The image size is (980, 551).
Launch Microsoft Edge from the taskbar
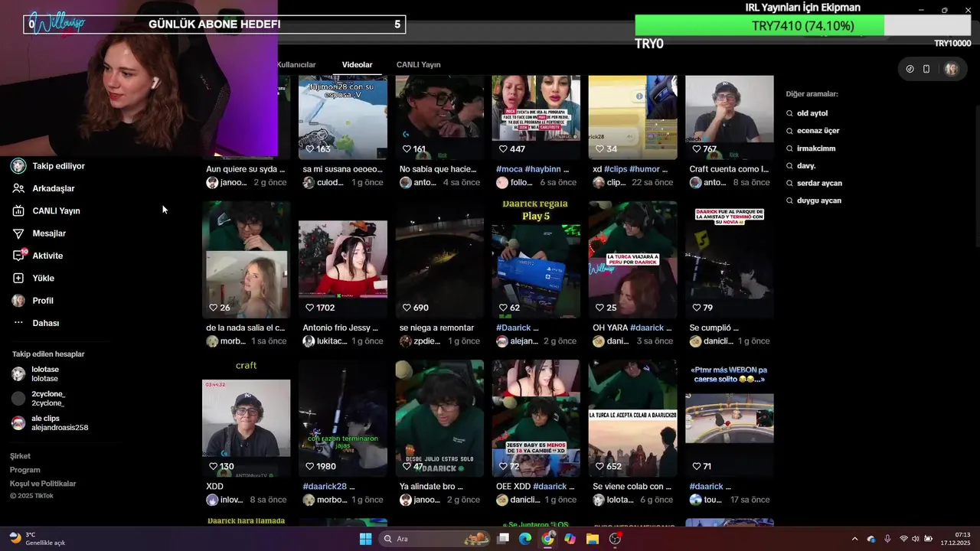525,539
